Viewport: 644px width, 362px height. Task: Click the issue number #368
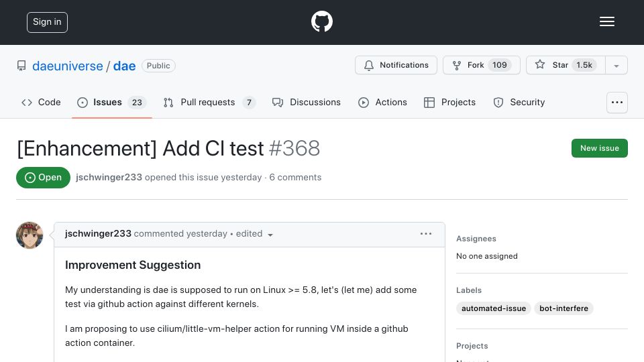(x=294, y=148)
